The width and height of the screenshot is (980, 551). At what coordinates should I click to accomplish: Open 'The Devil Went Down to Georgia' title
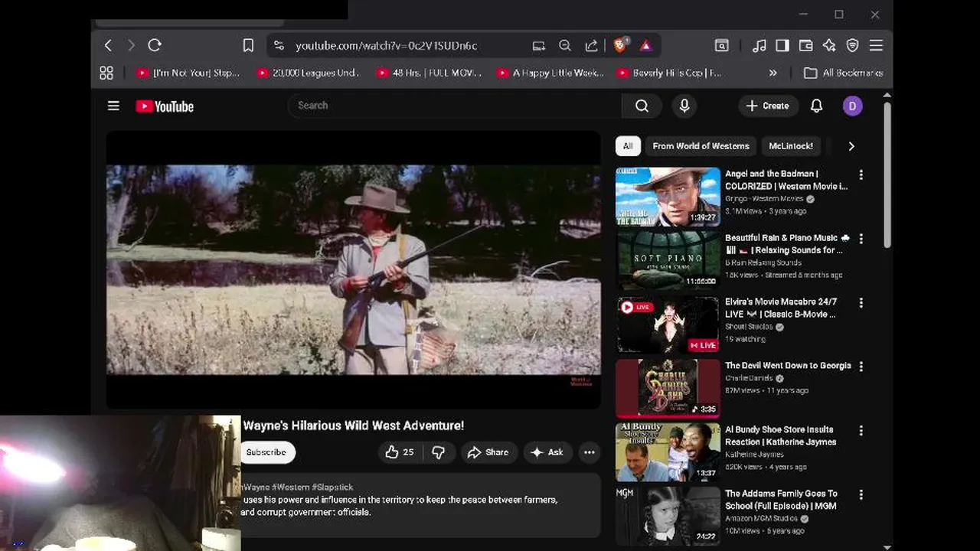[788, 366]
